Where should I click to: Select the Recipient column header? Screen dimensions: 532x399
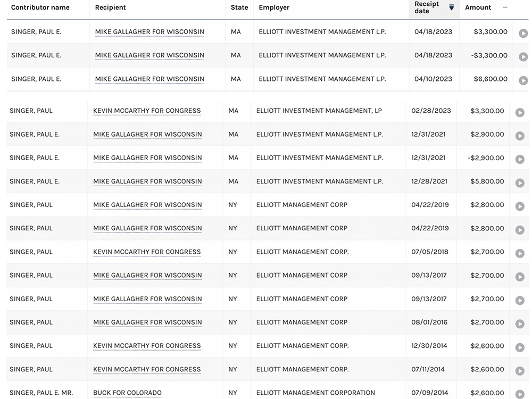click(x=110, y=7)
